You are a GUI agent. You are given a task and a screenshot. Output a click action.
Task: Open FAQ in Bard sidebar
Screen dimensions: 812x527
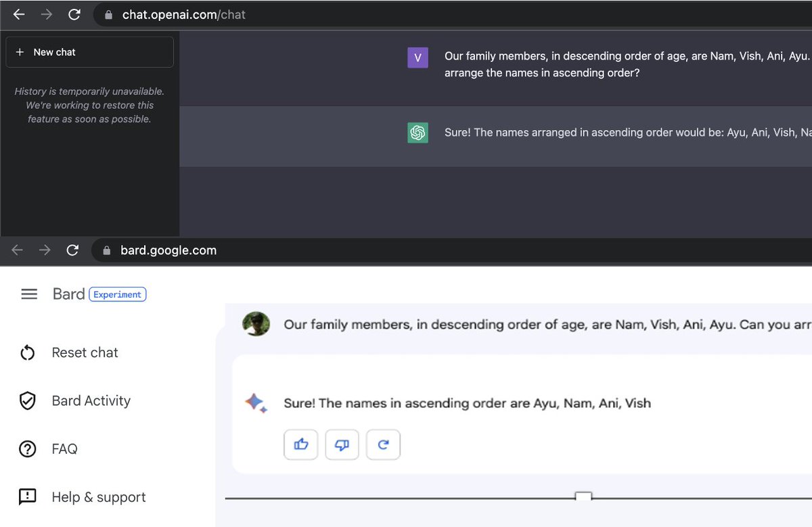tap(64, 449)
